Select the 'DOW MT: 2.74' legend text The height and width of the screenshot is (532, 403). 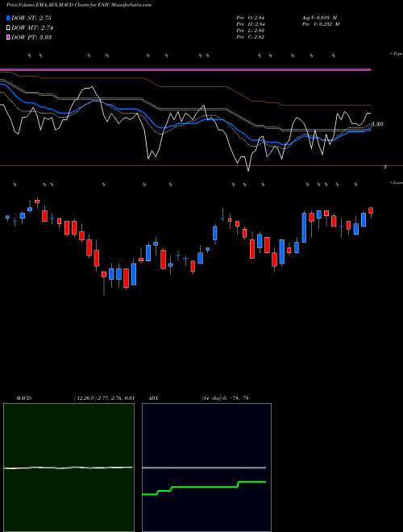pos(32,28)
